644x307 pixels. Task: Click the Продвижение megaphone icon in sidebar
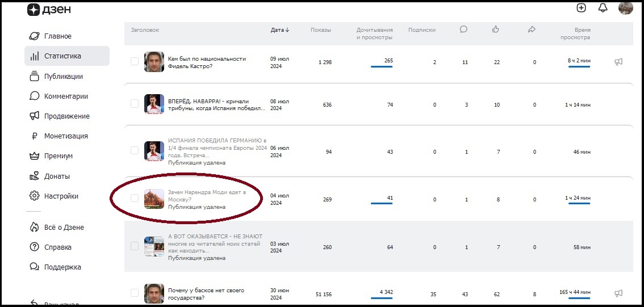click(x=34, y=116)
